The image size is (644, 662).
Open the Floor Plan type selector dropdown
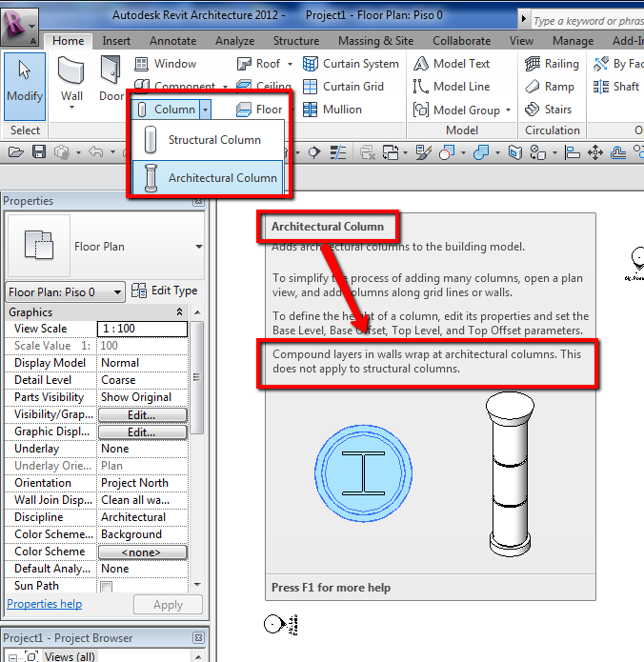198,247
